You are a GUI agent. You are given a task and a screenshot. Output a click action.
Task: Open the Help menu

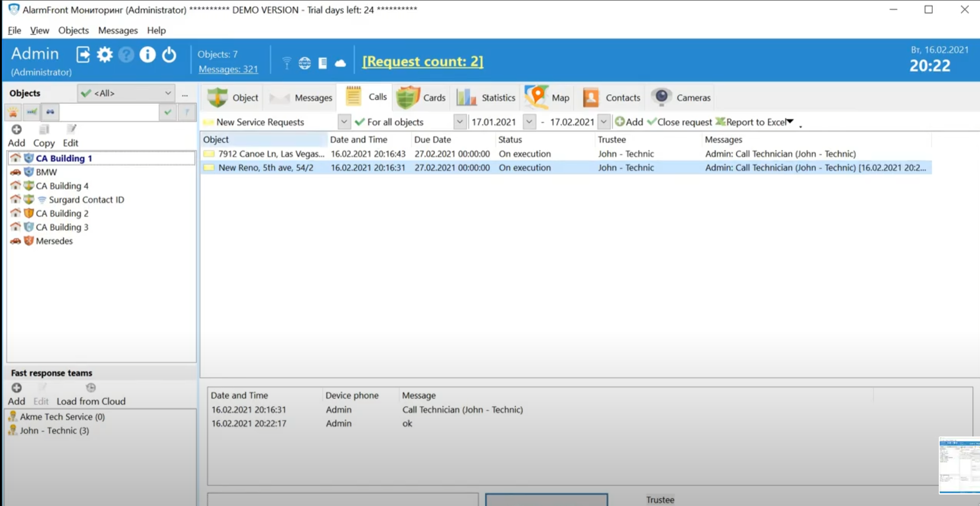[156, 30]
